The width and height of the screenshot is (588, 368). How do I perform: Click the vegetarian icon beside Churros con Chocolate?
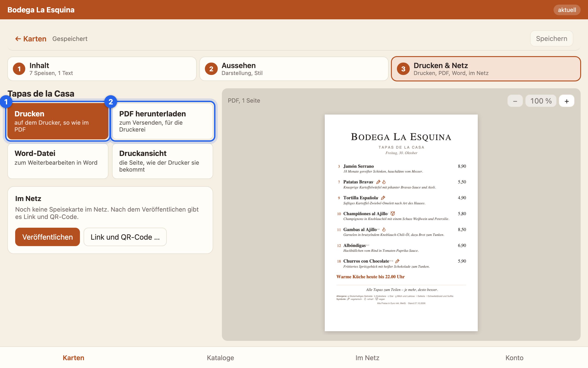397,261
